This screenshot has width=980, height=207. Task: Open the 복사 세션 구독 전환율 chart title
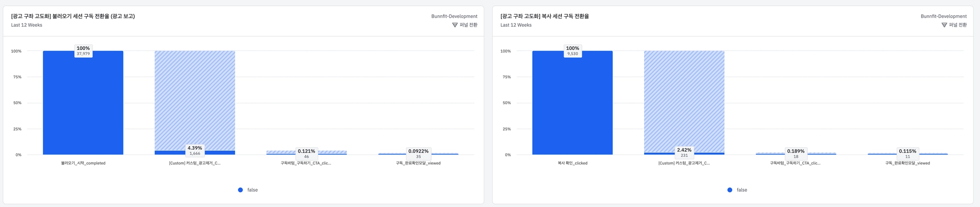(545, 16)
